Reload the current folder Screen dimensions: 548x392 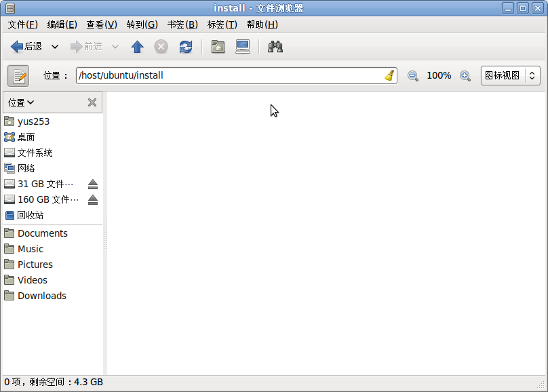pos(186,47)
